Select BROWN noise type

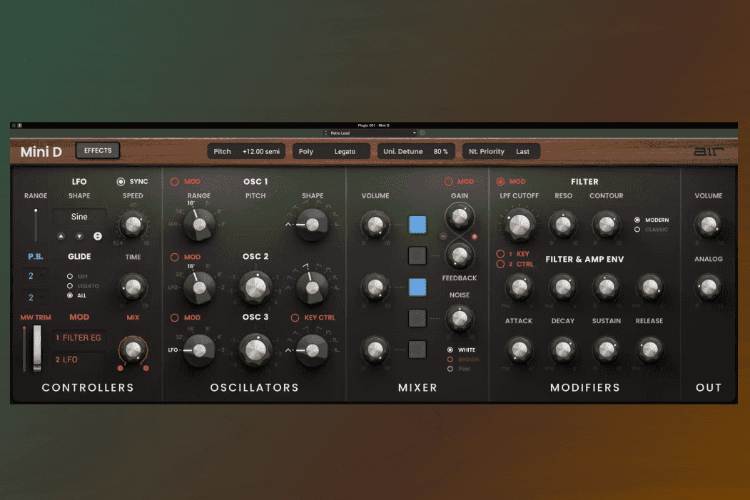tap(450, 360)
